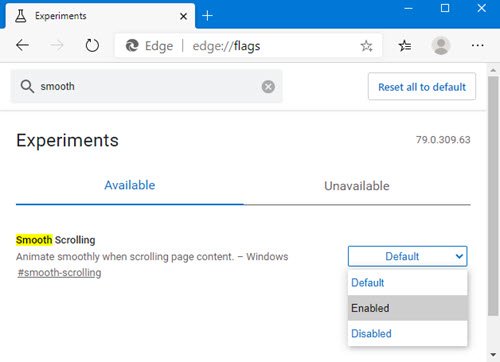Open Settings and more ellipsis menu

coord(478,45)
